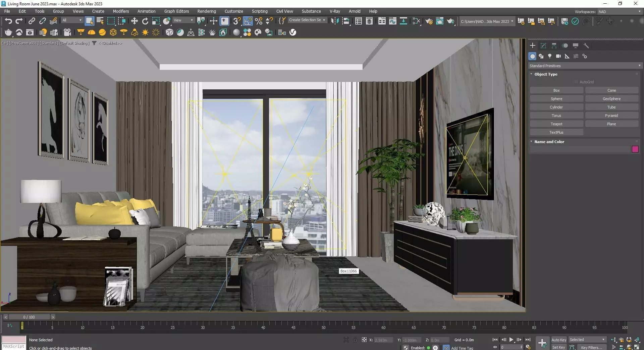Viewport: 644px width, 350px height.
Task: Click the GeoSphere primitive button
Action: click(x=611, y=99)
